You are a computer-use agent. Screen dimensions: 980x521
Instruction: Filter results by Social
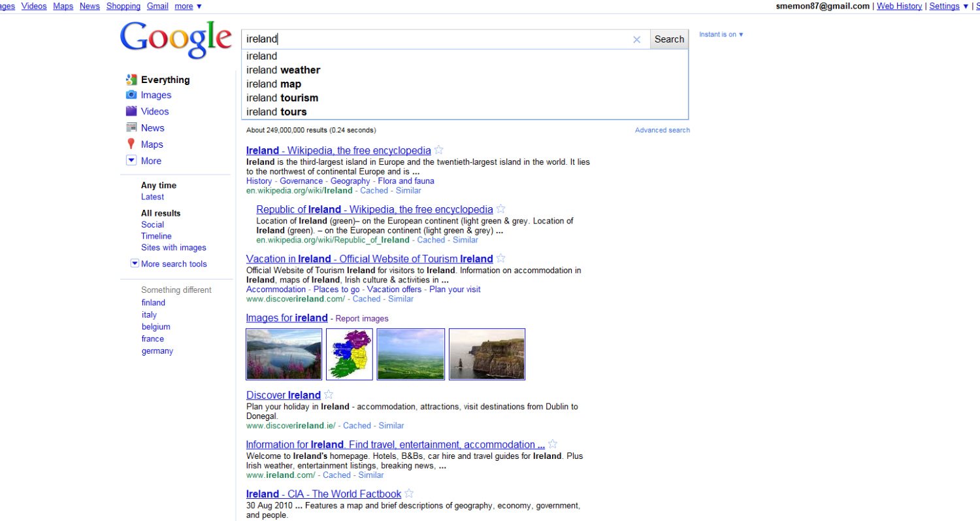pos(152,225)
